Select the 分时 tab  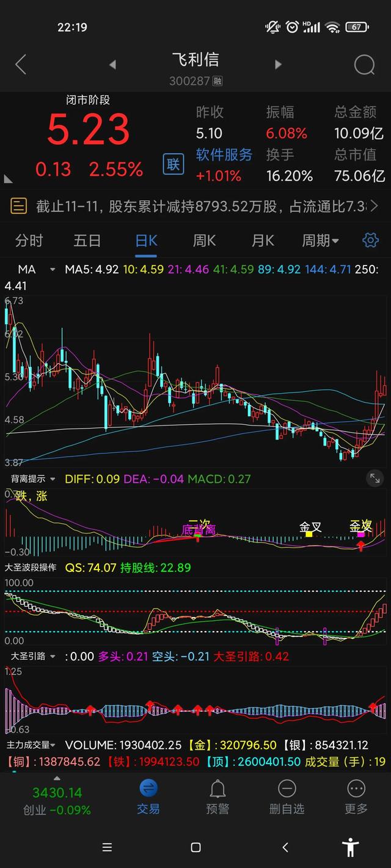click(x=29, y=241)
